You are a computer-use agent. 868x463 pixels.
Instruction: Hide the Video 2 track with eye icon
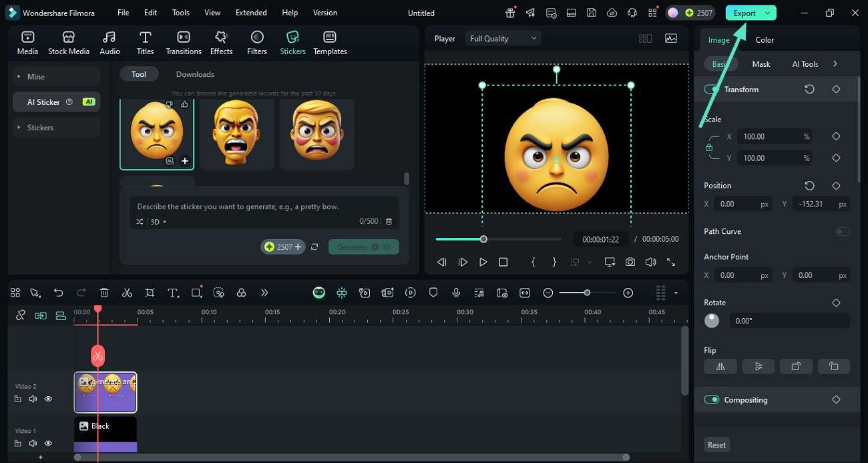(x=48, y=399)
